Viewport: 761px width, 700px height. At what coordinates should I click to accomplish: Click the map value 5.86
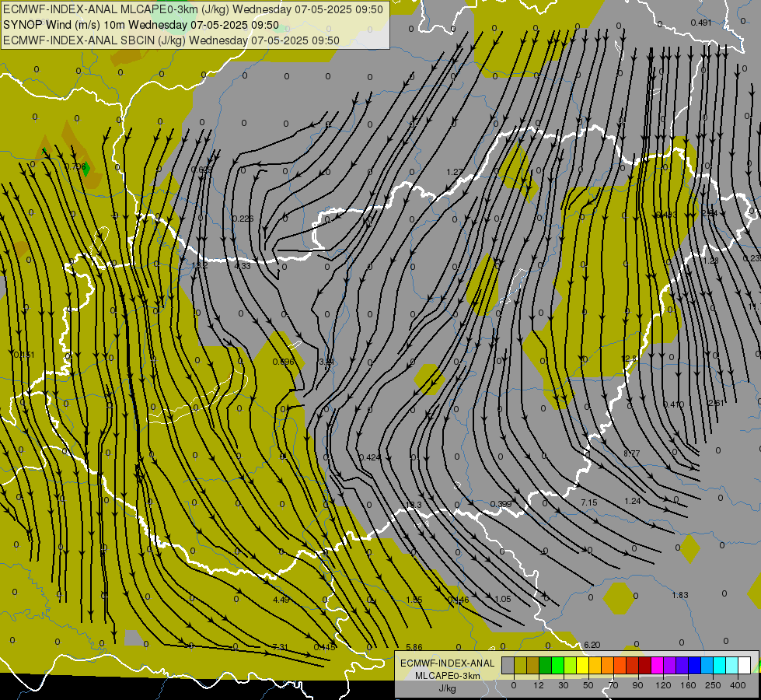(414, 647)
